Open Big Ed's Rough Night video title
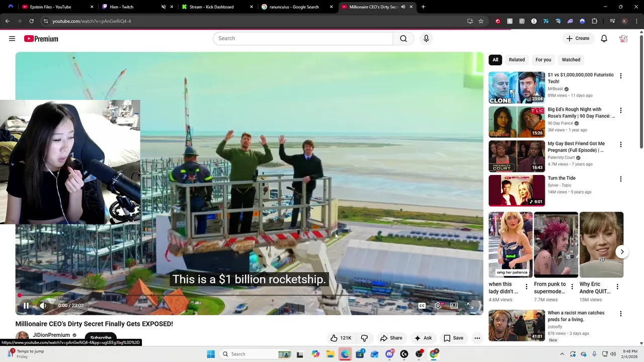 [x=581, y=113]
